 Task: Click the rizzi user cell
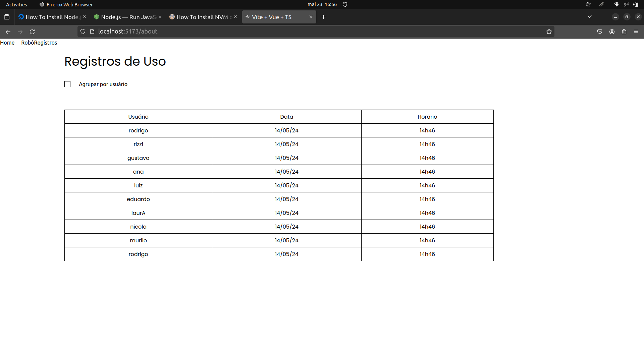point(138,144)
